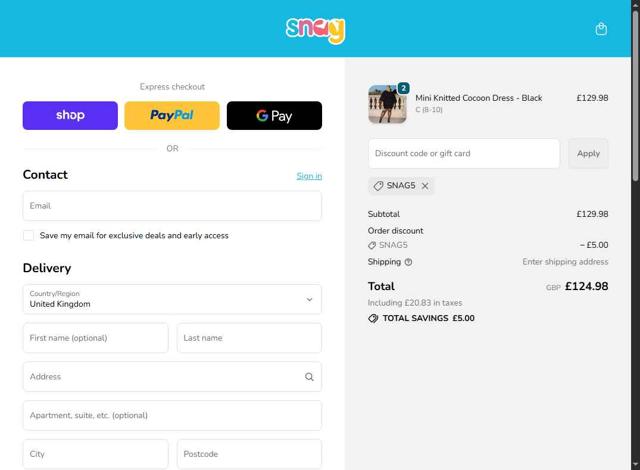Select the Last name field
The height and width of the screenshot is (470, 640).
(249, 338)
